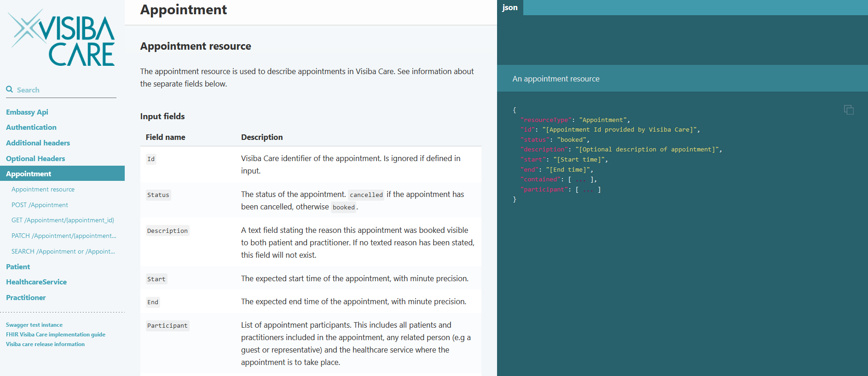Go to Authentication section
Screen dimensions: 868x376
pos(31,127)
